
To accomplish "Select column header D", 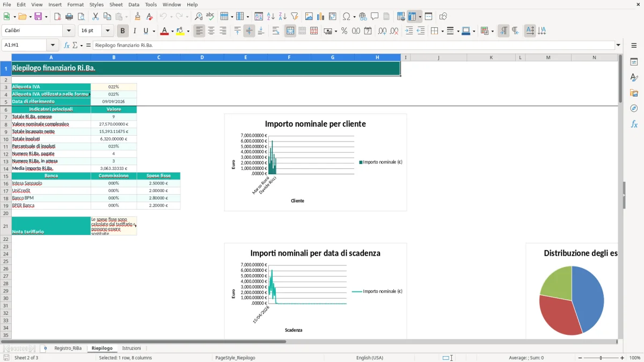I will coord(202,57).
